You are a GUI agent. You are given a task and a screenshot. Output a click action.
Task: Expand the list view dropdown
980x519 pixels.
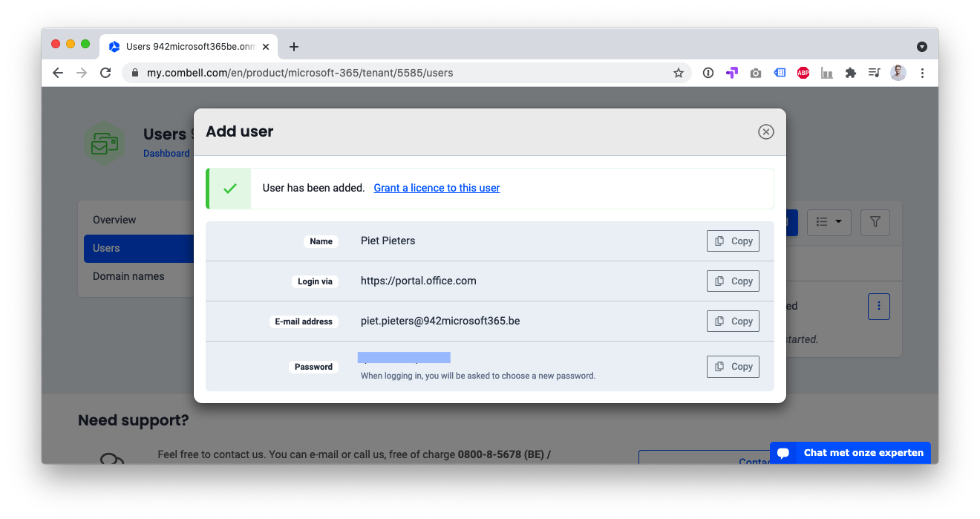click(829, 222)
